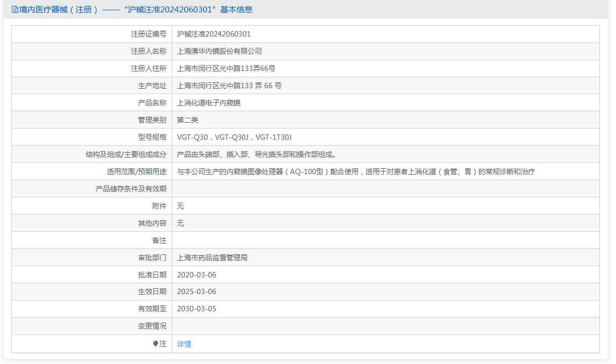Click the 适用范围/预期用途 label

(x=137, y=172)
